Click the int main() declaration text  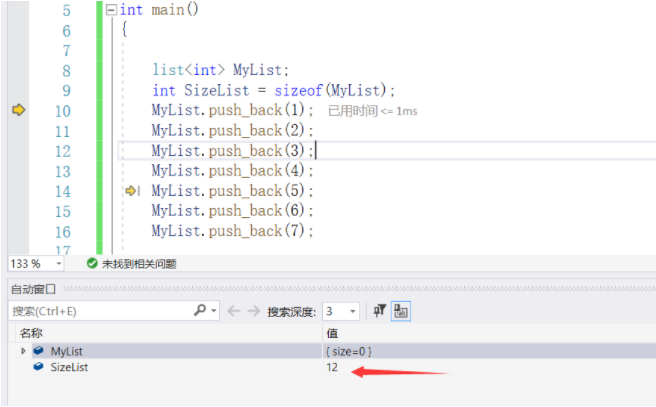click(159, 10)
